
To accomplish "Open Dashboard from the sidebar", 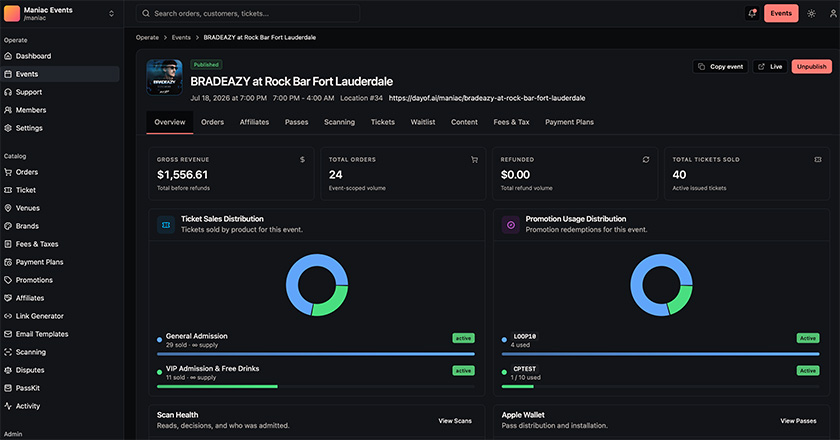I will tap(33, 56).
